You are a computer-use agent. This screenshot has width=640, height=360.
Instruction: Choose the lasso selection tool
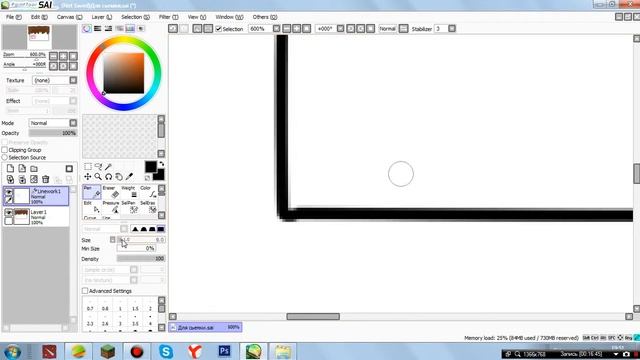point(98,167)
